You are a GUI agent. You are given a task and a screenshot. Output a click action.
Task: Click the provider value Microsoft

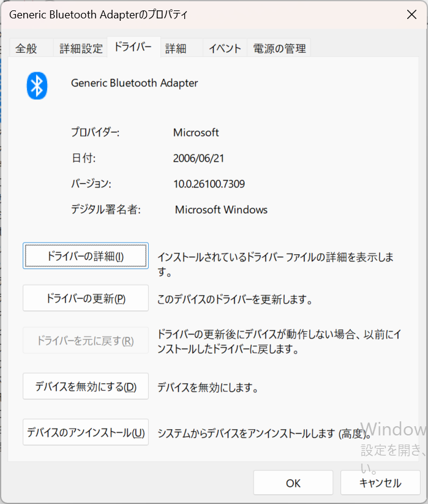pyautogui.click(x=196, y=132)
